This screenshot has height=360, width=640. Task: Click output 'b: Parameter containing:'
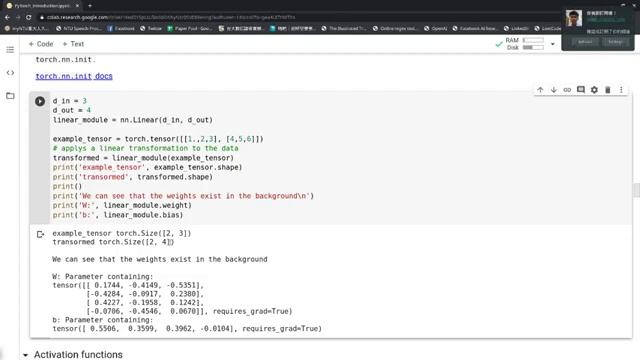pos(102,320)
